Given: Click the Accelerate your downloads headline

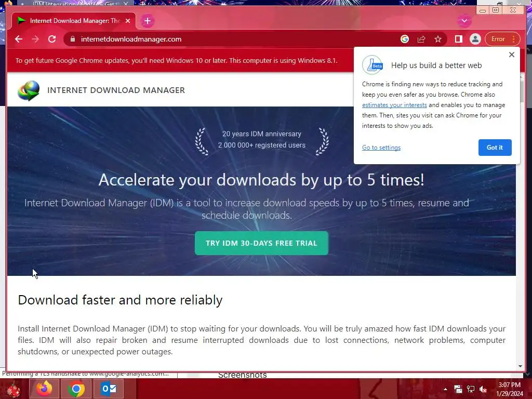Looking at the screenshot, I should tap(262, 179).
